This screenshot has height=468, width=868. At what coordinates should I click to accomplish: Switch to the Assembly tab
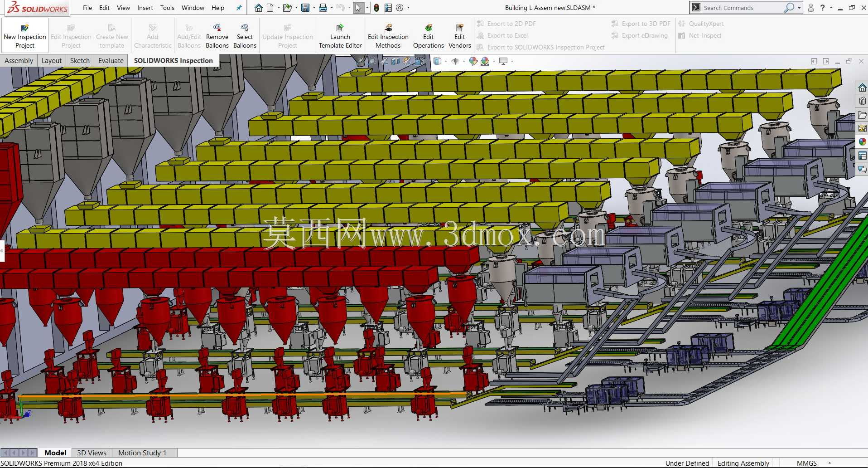point(19,60)
